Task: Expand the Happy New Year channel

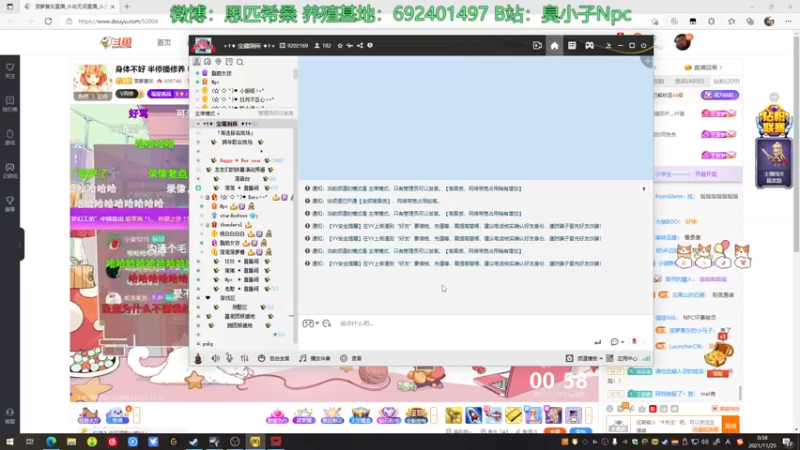Action: tap(198, 160)
